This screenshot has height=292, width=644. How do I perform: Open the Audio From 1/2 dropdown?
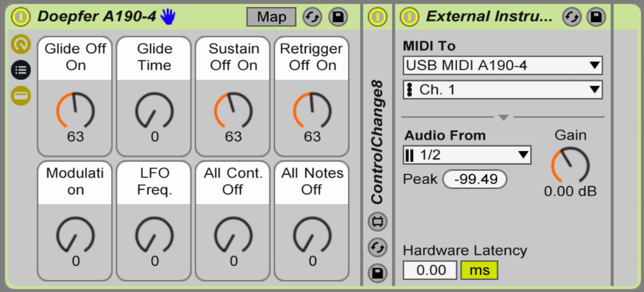467,155
